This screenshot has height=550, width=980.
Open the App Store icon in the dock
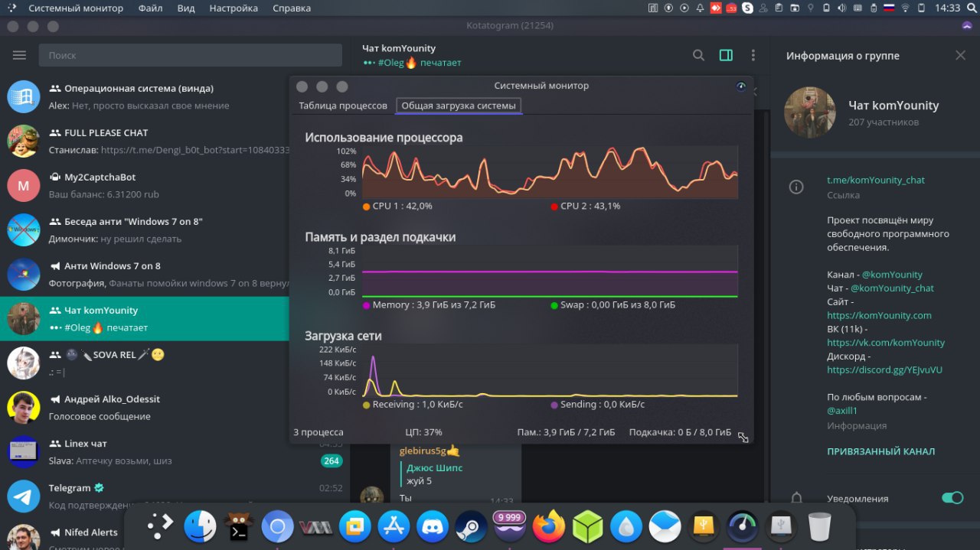pos(394,527)
